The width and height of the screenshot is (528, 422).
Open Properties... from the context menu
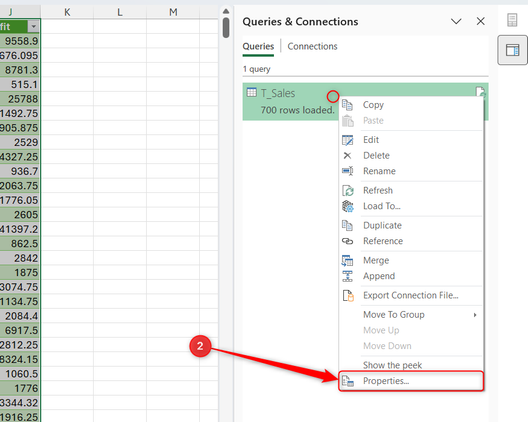(411, 381)
